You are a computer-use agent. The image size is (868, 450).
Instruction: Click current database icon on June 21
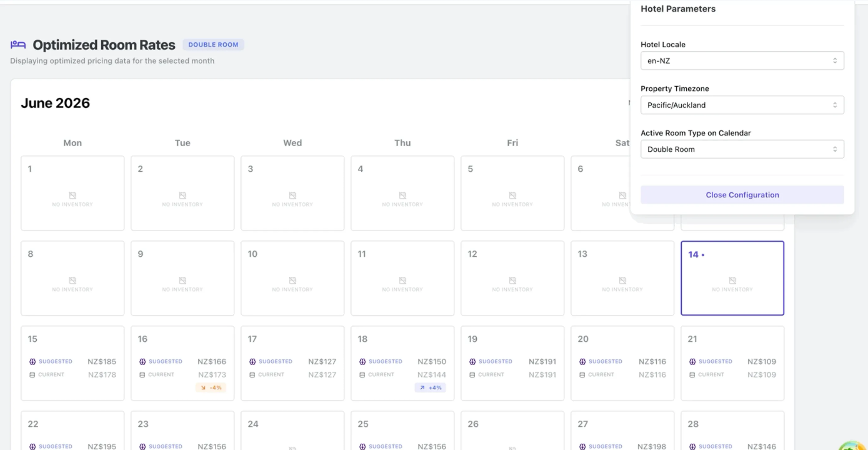pyautogui.click(x=692, y=375)
